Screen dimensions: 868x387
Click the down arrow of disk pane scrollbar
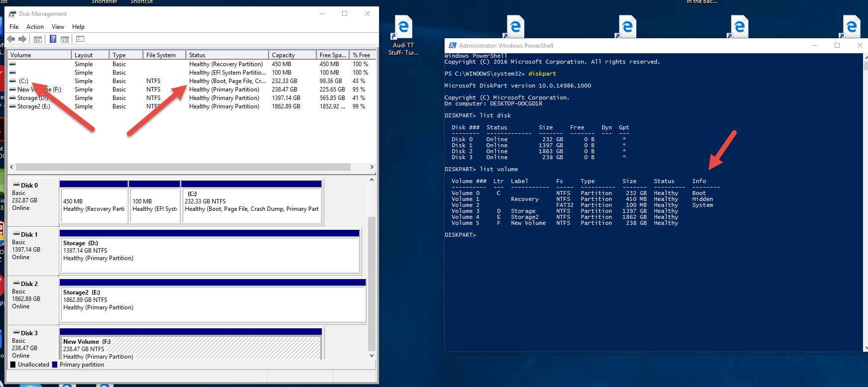pyautogui.click(x=372, y=355)
